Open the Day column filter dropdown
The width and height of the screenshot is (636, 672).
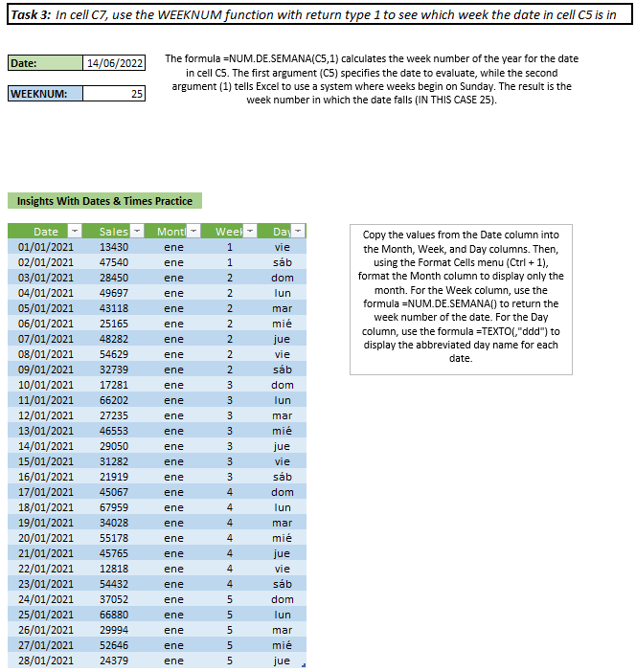(298, 232)
